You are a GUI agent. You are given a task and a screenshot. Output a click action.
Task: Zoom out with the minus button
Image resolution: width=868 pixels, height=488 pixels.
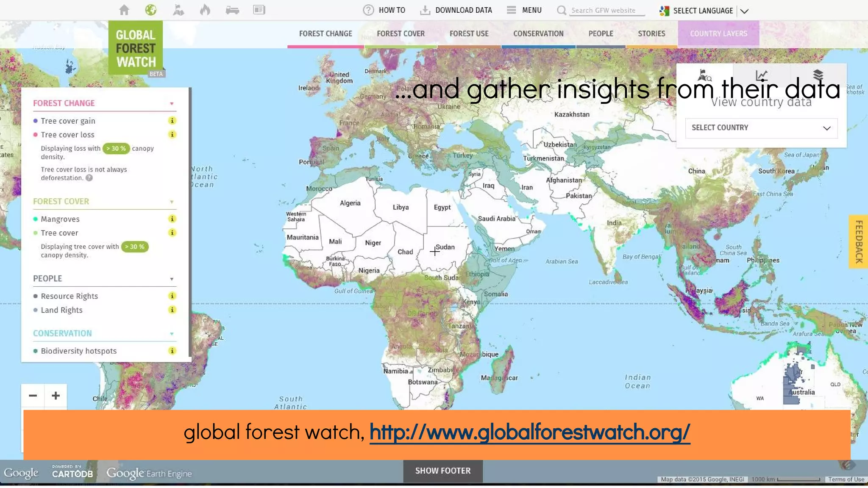pos(33,396)
